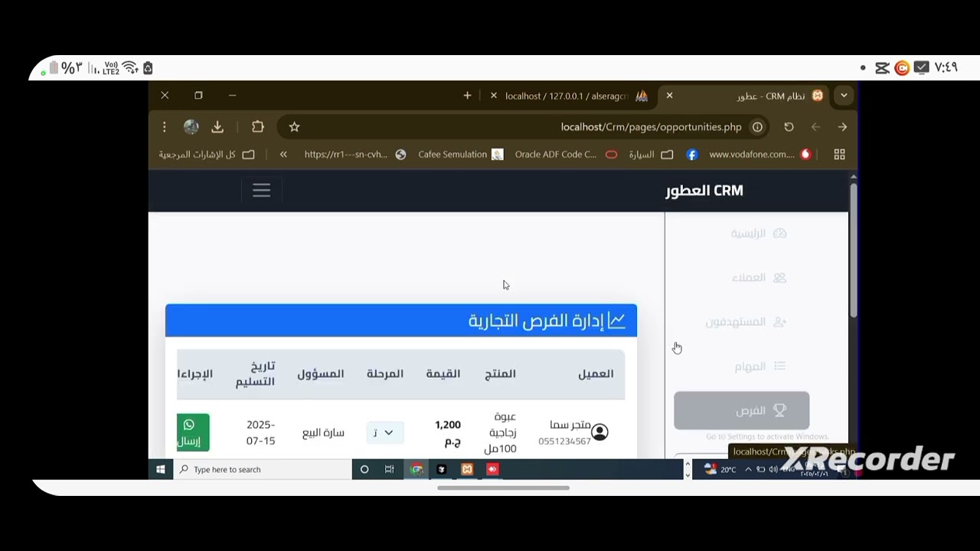This screenshot has width=980, height=551.
Task: Click the Cortana circle on taskbar
Action: (364, 469)
